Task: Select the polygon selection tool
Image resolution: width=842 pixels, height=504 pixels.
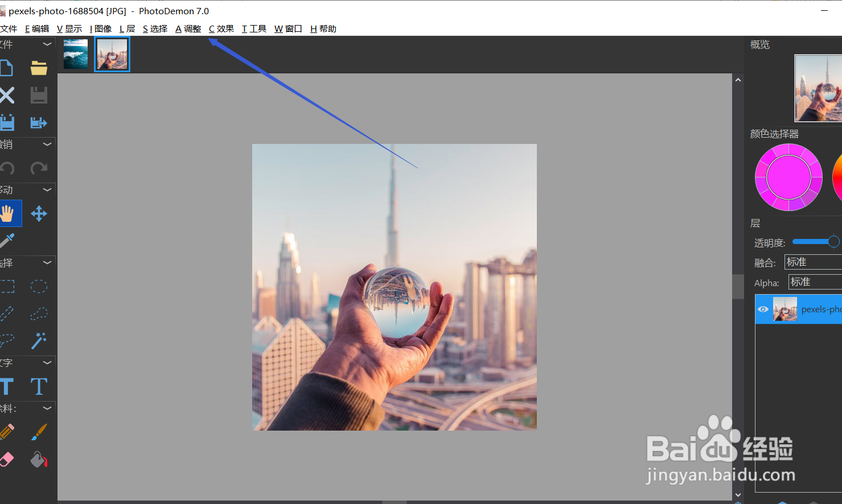Action: point(39,313)
